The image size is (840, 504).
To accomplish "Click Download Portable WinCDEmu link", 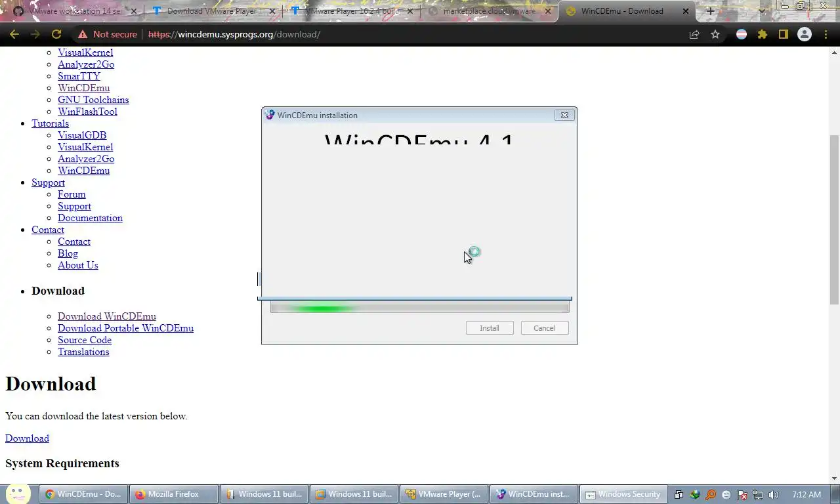I will [125, 328].
